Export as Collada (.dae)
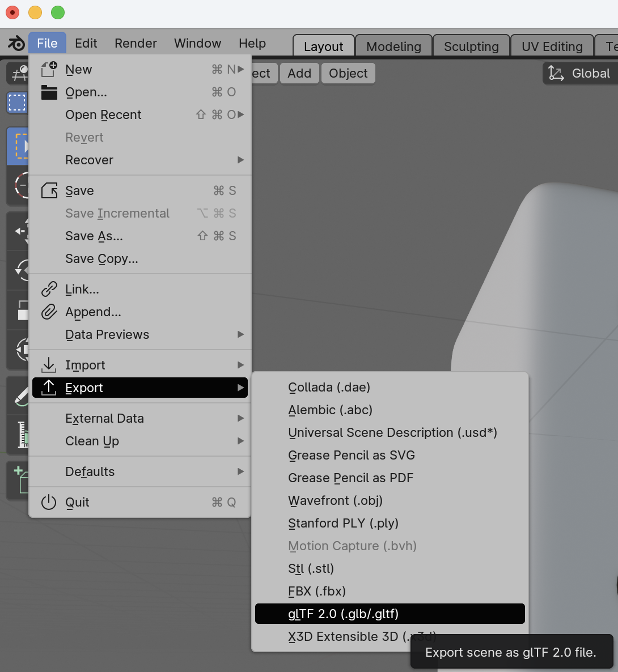 pos(390,387)
